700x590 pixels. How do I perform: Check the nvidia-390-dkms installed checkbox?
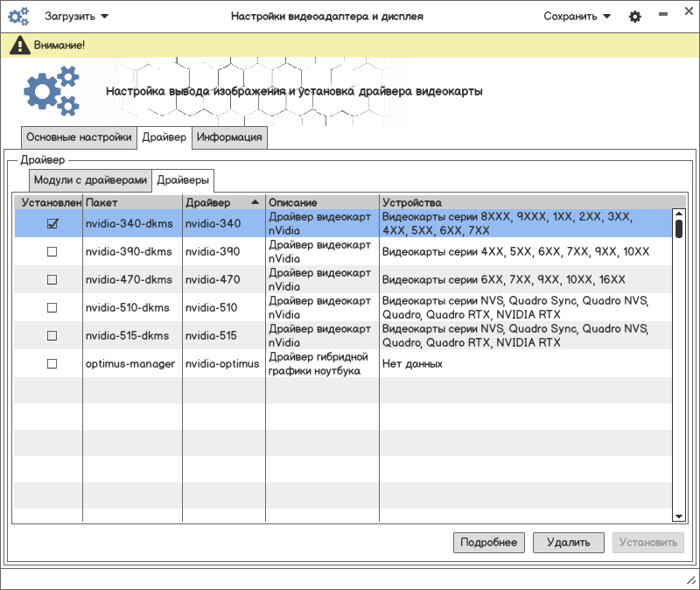52,252
